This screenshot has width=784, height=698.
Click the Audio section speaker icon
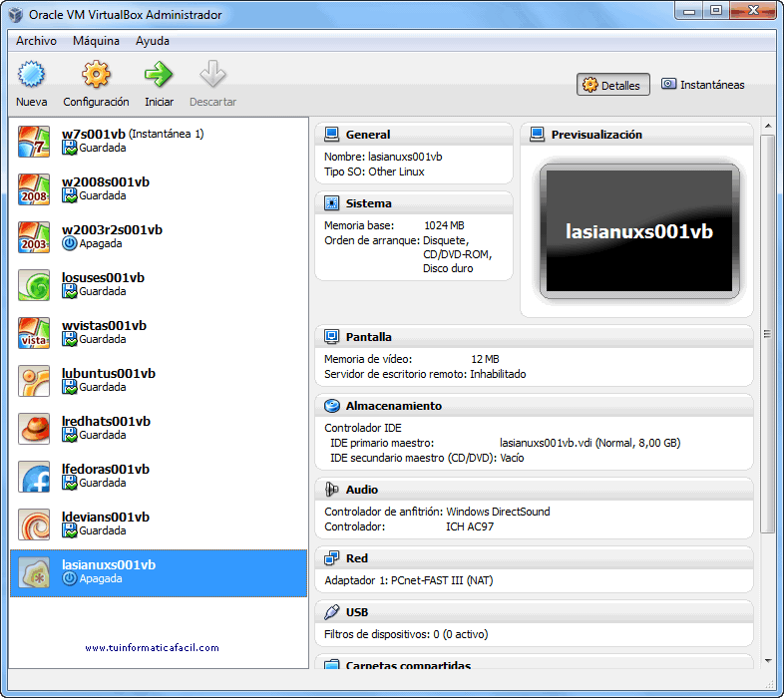pos(331,489)
